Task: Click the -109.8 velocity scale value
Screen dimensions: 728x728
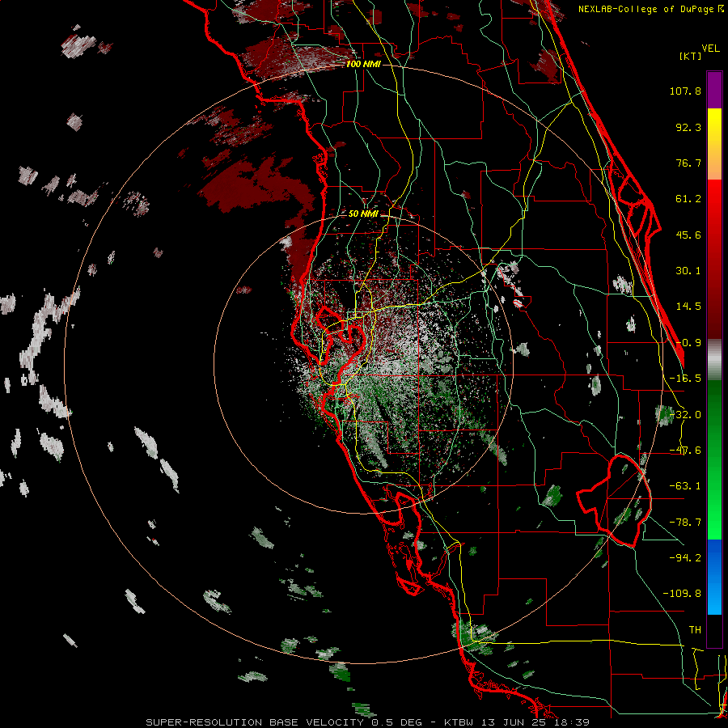Action: click(682, 594)
